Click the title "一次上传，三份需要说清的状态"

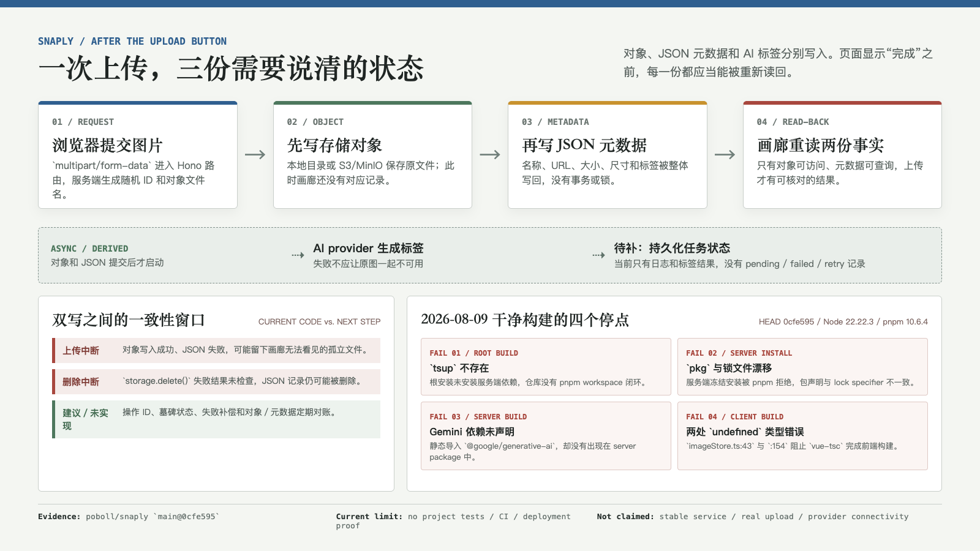pos(231,68)
